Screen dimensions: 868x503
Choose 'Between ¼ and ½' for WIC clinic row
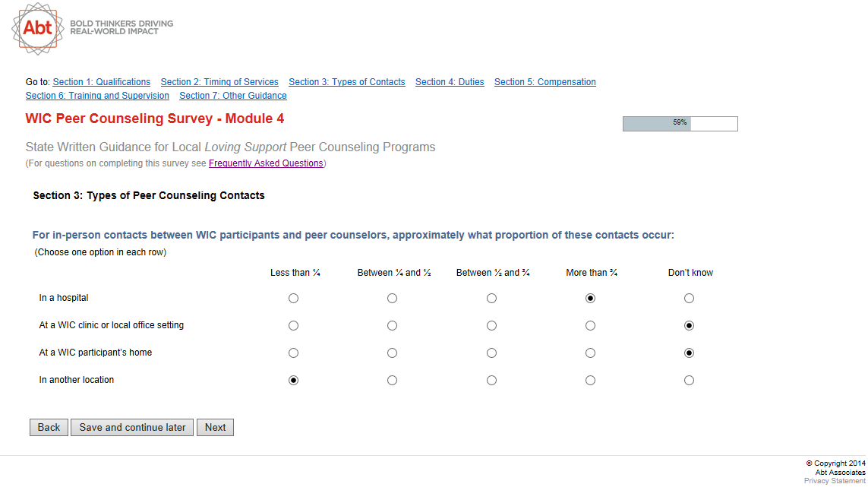pos(392,326)
